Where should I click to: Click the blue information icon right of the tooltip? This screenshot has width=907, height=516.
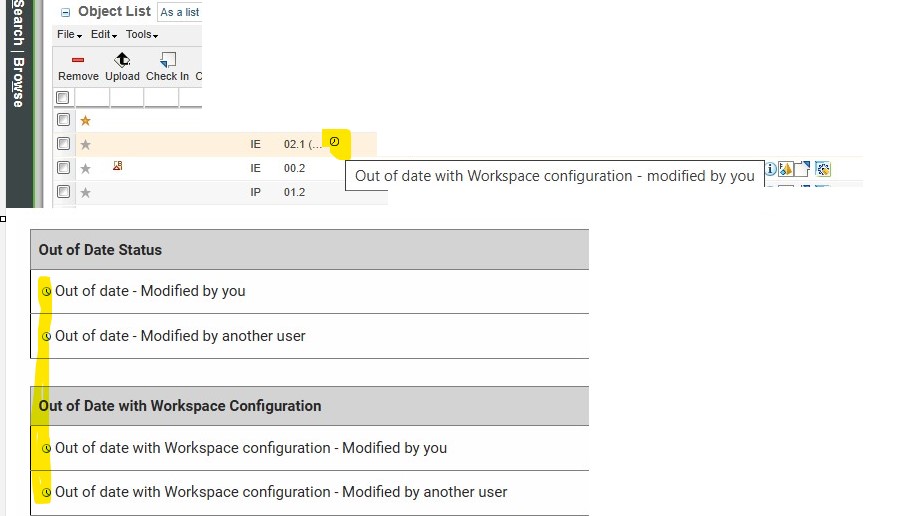[771, 169]
